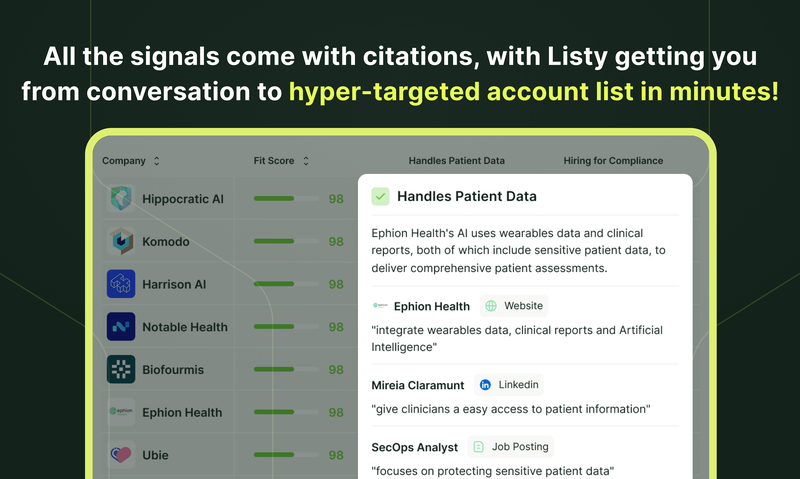Viewport: 800px width, 479px height.
Task: Click the Ubie fit score bar
Action: [286, 455]
